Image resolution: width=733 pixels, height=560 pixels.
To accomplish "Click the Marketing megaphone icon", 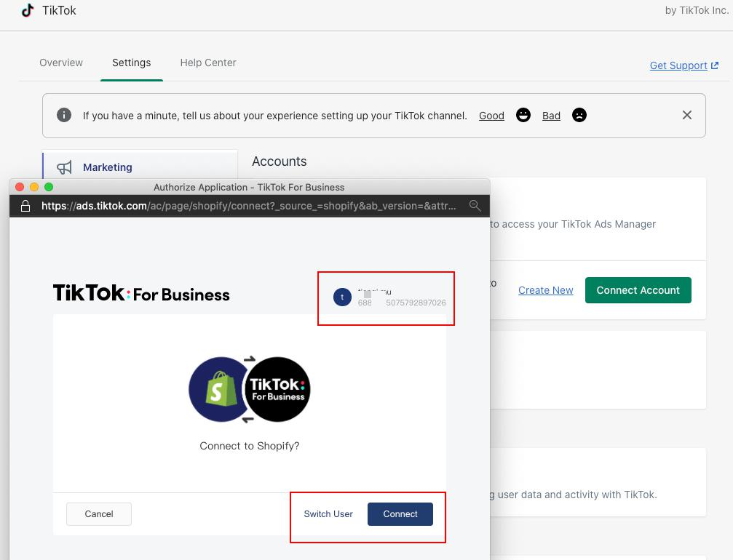I will (64, 167).
